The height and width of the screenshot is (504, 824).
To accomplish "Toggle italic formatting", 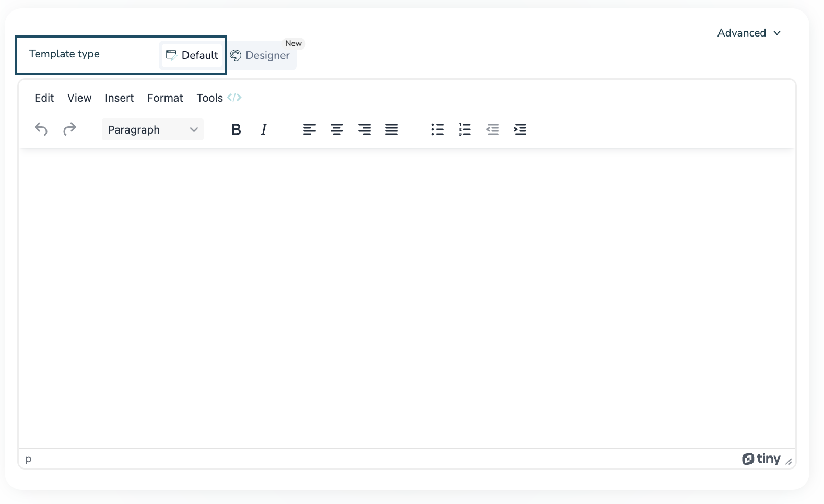I will tap(264, 129).
